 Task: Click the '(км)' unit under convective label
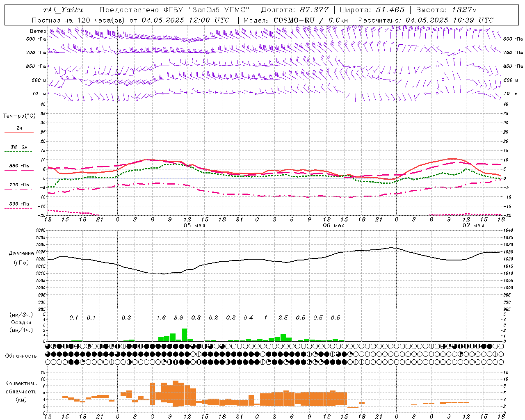(x=21, y=399)
